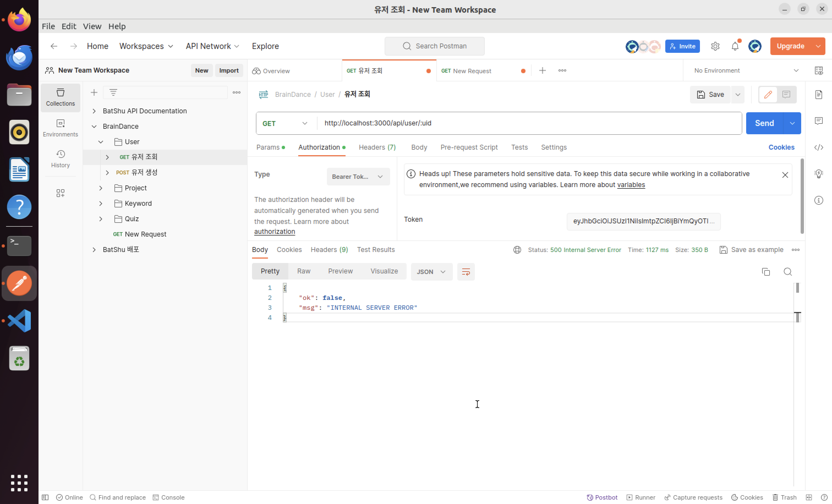
Task: Open the related requests lightbulb icon
Action: 819,174
